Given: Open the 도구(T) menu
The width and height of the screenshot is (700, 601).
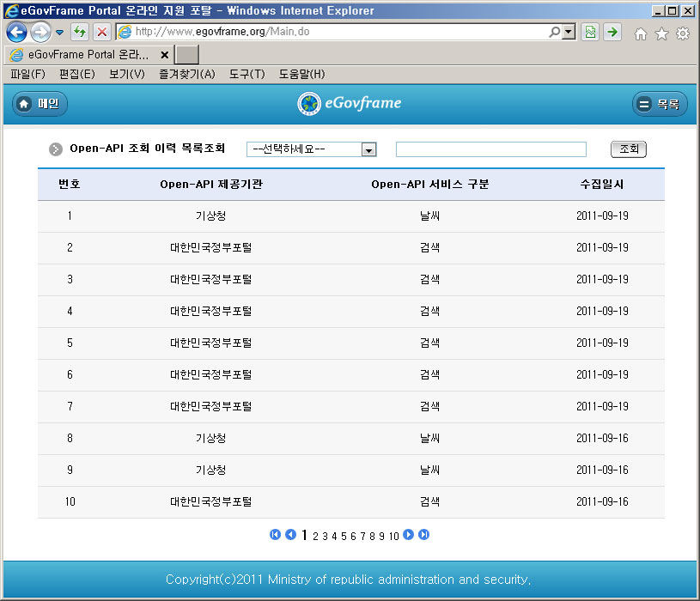Looking at the screenshot, I should pyautogui.click(x=247, y=75).
